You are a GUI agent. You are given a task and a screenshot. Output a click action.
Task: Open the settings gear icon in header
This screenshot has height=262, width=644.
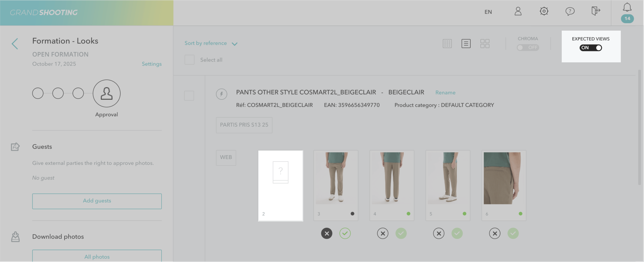coord(544,11)
